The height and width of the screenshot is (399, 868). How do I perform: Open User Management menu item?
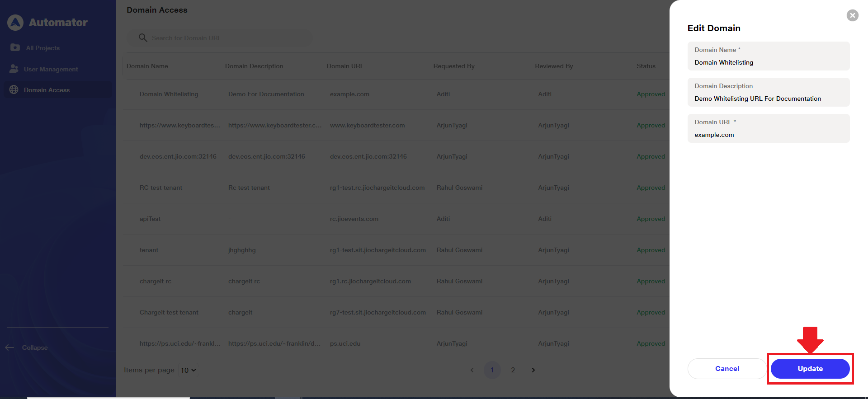(51, 69)
